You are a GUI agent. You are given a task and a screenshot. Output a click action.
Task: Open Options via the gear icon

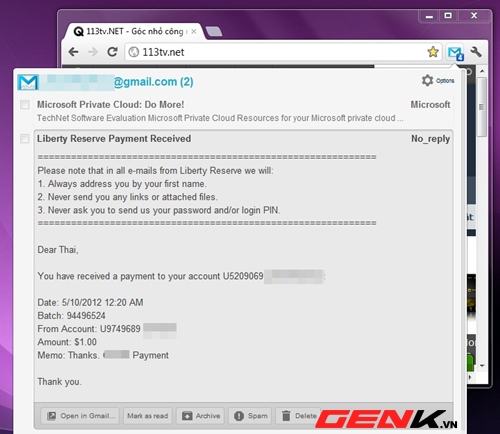438,81
